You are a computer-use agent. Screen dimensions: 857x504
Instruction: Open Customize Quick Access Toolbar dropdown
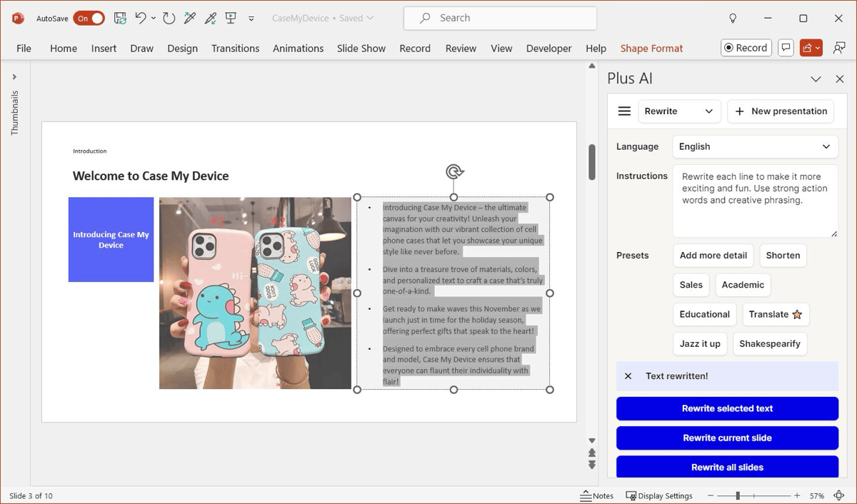[251, 19]
